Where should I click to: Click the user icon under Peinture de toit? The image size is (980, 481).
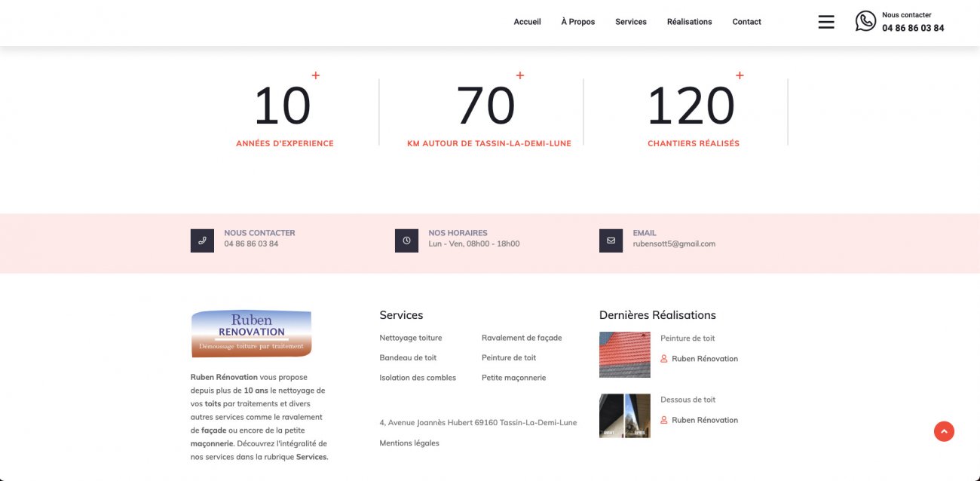[664, 359]
